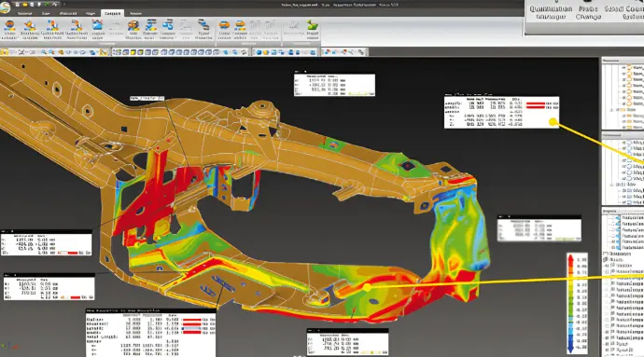Switch to the active Compare ribbon tab
This screenshot has width=644, height=357.
click(112, 13)
